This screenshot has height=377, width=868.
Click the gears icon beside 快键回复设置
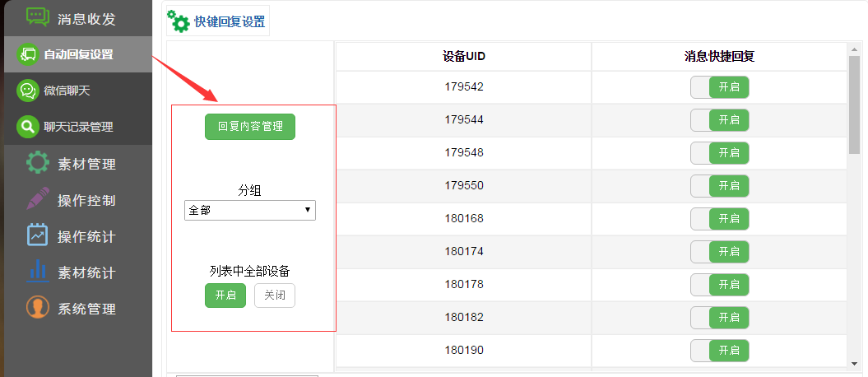179,21
